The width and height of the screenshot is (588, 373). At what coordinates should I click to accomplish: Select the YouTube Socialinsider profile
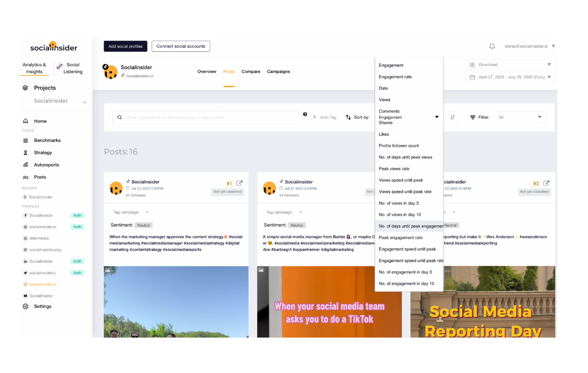pyautogui.click(x=41, y=296)
